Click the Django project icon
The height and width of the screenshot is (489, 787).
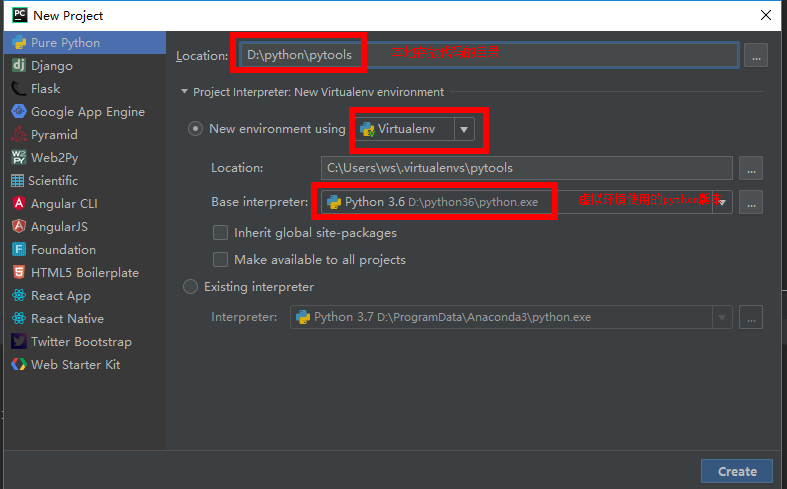pos(19,65)
